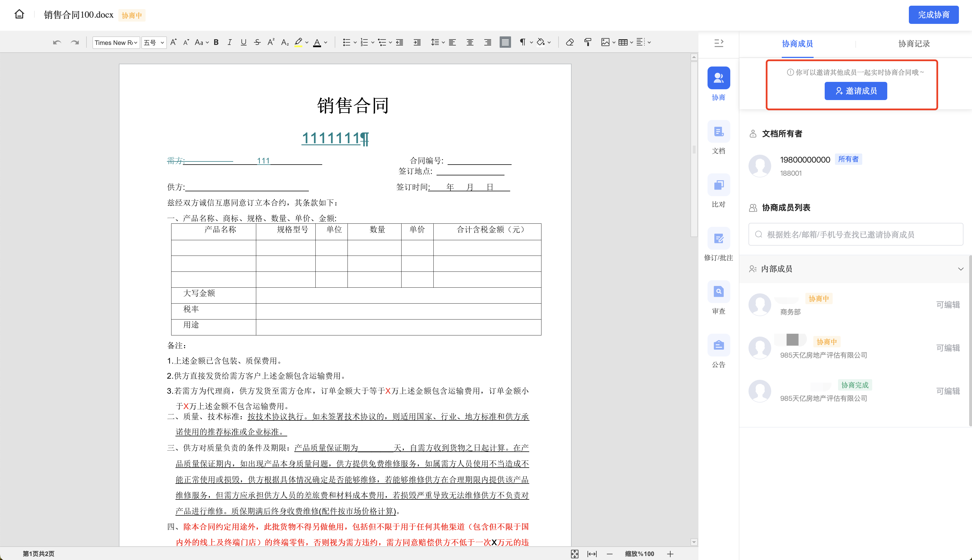Viewport: 972px width, 560px height.
Task: Click 可编辑 for the 商务部 member
Action: click(948, 305)
